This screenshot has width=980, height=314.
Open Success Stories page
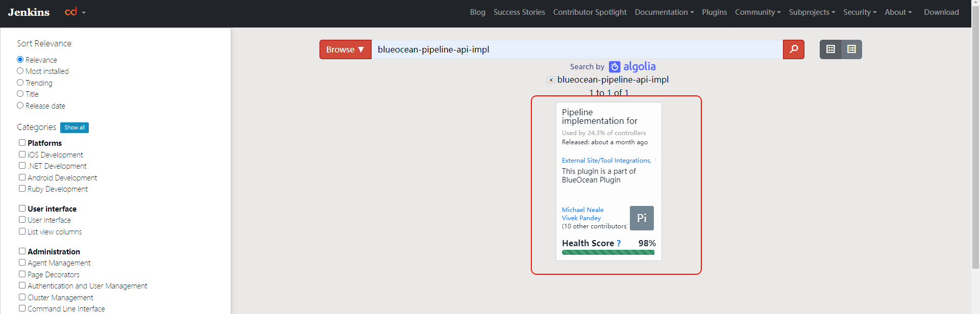pos(519,12)
